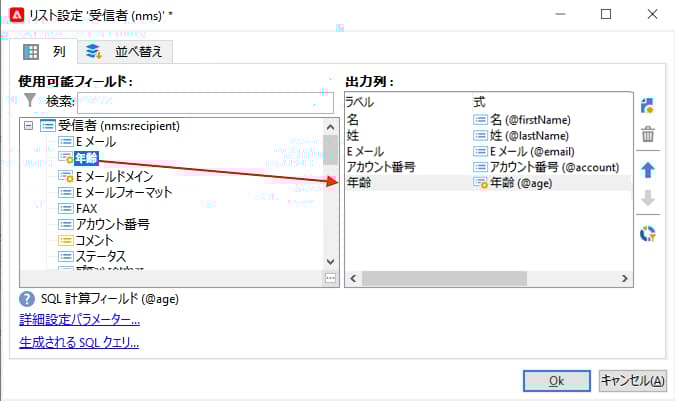Viewport: 675px width, 401px height.
Task: Select the 名 row in output columns
Action: coord(488,120)
